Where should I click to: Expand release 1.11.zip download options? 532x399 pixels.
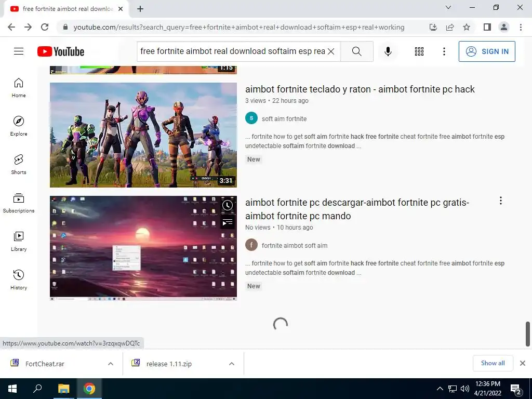point(232,364)
